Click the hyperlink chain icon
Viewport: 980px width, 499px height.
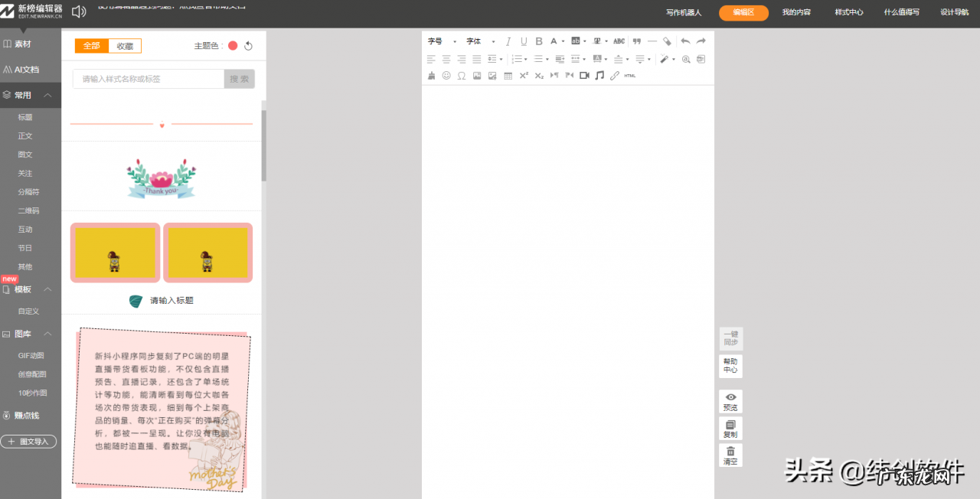(615, 76)
